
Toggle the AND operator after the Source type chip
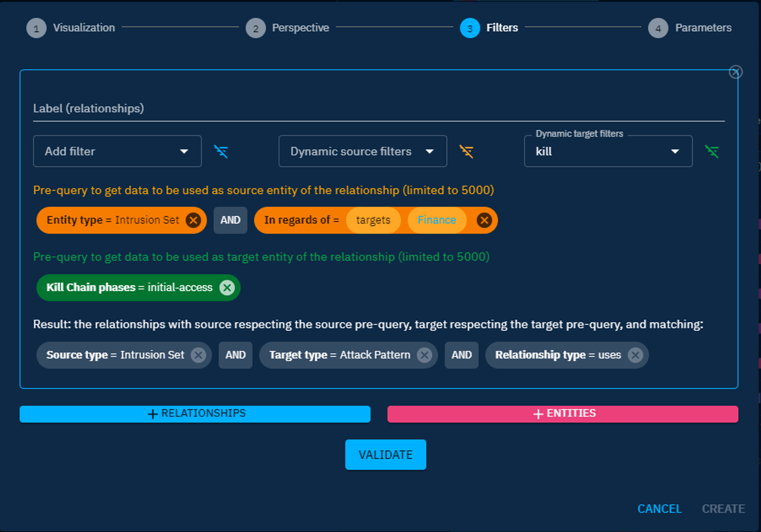[235, 355]
